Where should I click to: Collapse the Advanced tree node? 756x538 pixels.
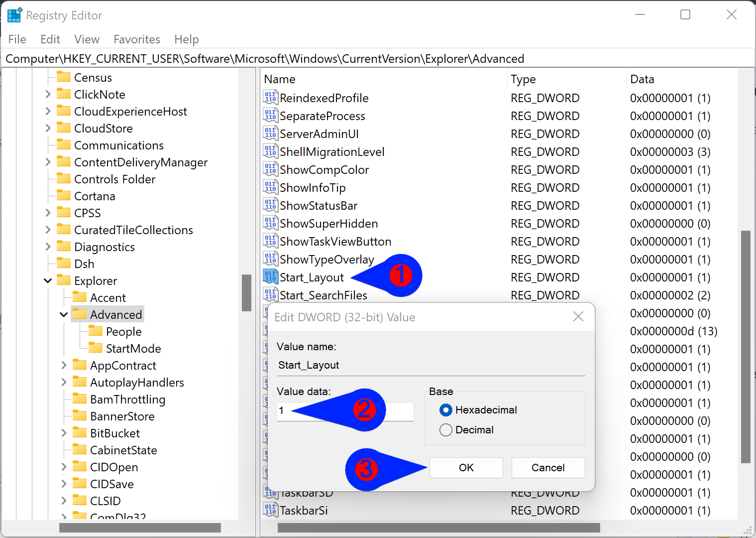pos(64,314)
